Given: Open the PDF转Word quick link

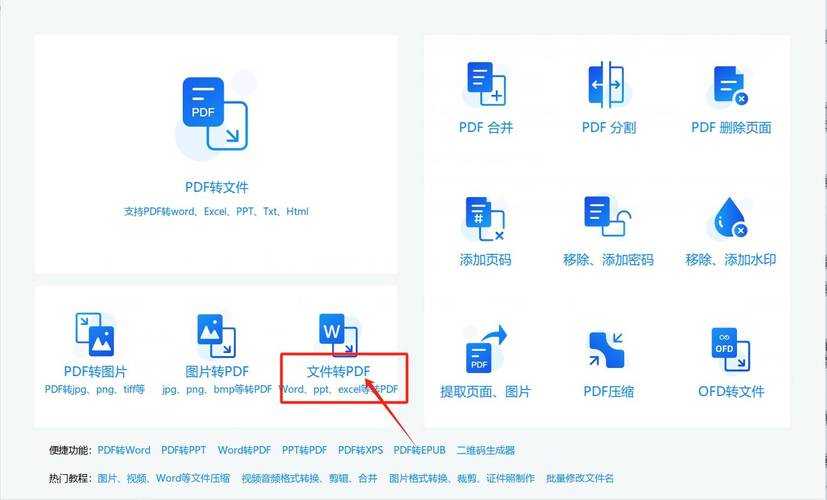Looking at the screenshot, I should pos(124,450).
